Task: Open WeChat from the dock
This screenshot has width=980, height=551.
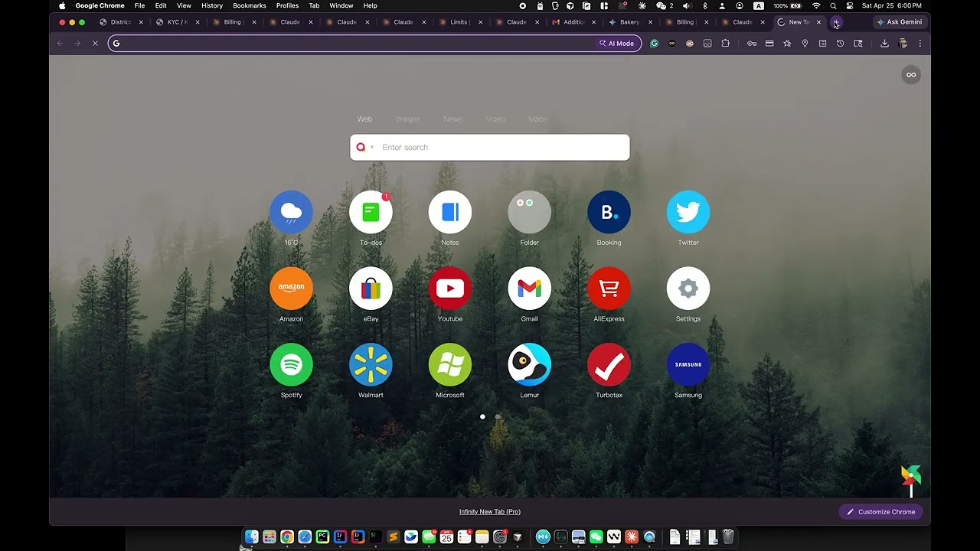Action: coord(596,537)
